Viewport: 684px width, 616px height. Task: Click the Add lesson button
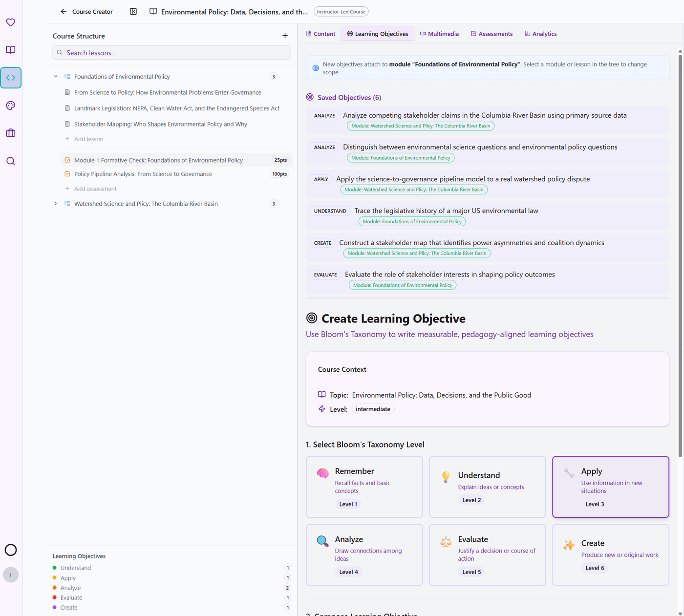tap(84, 139)
